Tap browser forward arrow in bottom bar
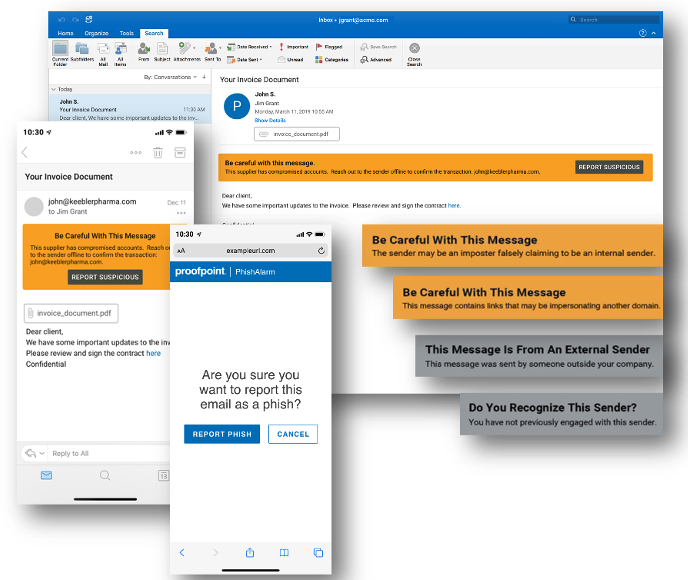The height and width of the screenshot is (580, 688). tap(215, 552)
